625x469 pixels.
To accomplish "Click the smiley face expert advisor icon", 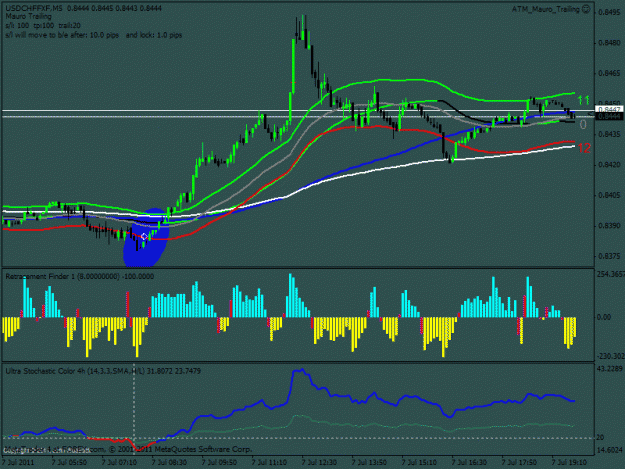I will [x=586, y=9].
